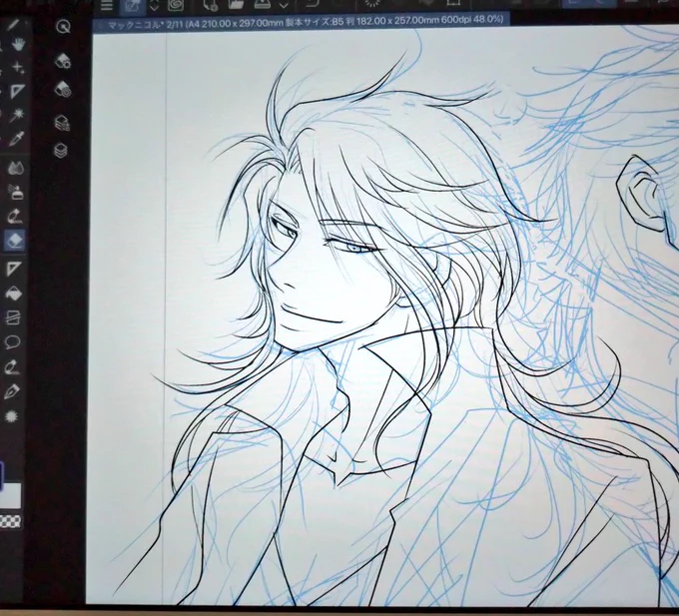Create new file from command bar

tap(211, 5)
